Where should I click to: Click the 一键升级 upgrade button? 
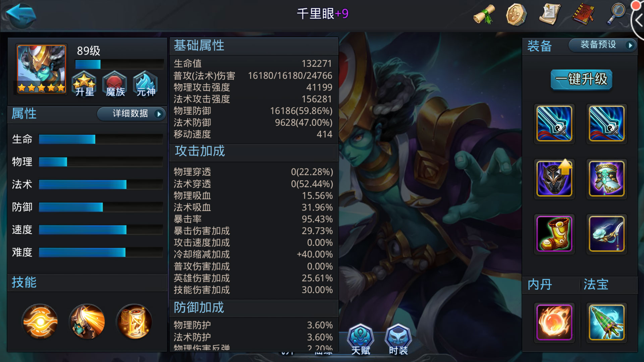click(581, 80)
